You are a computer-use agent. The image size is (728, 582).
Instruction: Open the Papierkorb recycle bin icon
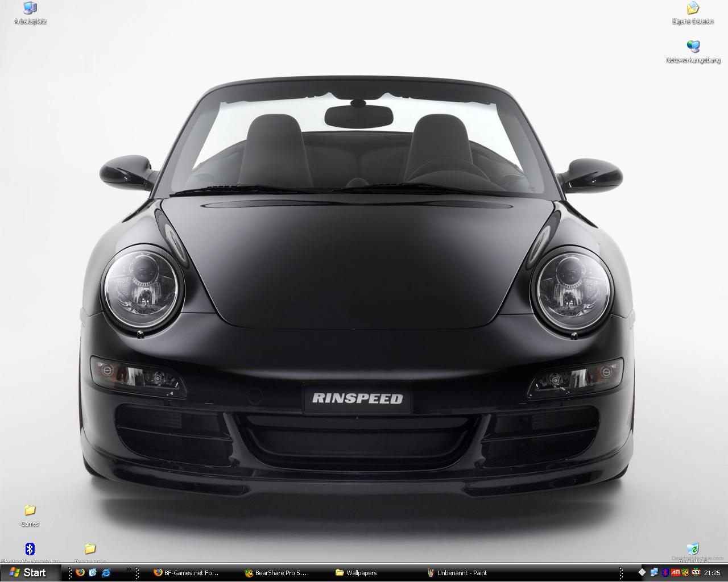coord(693,552)
